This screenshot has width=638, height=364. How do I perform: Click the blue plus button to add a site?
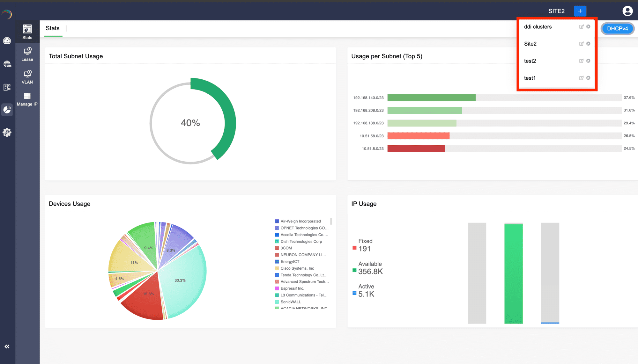pyautogui.click(x=580, y=11)
